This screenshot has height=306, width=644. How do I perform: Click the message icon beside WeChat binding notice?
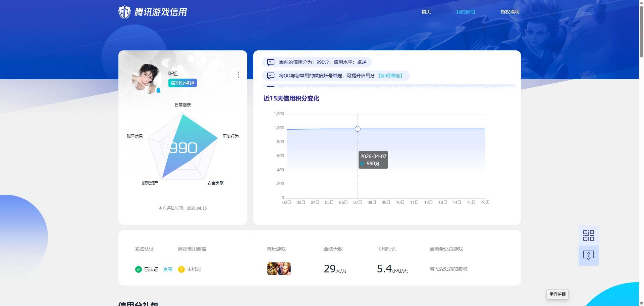point(270,76)
